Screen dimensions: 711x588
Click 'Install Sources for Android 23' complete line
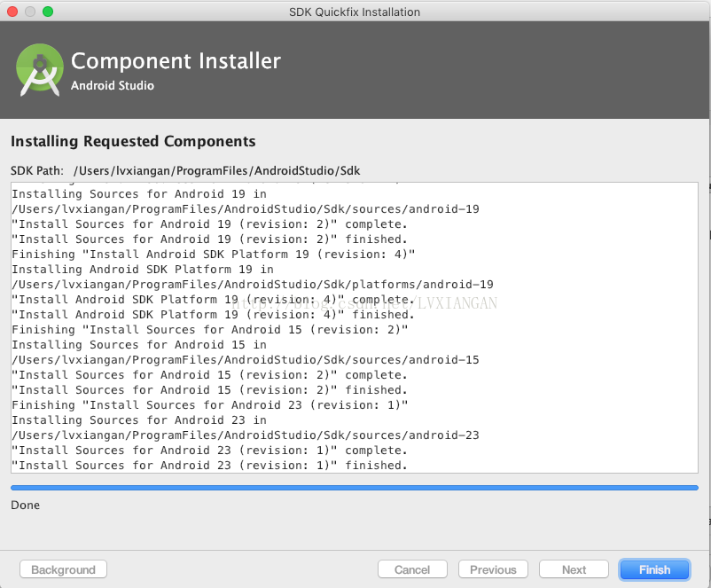coord(210,450)
